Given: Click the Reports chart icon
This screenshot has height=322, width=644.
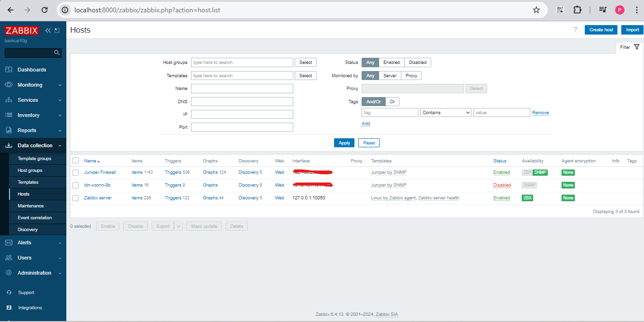Looking at the screenshot, I should [9, 130].
